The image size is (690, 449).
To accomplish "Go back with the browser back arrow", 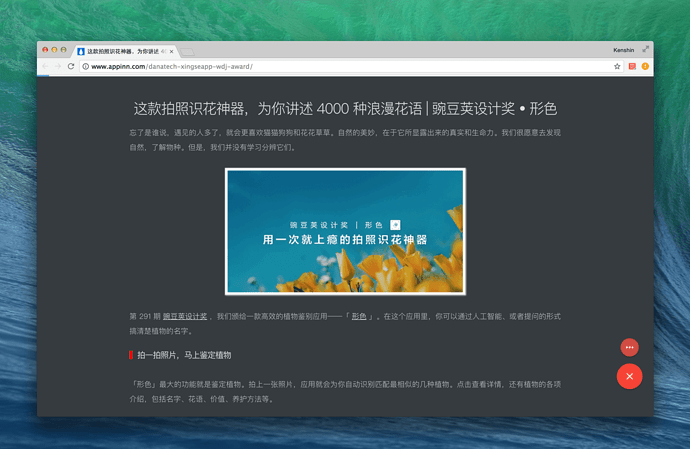I will pos(45,66).
